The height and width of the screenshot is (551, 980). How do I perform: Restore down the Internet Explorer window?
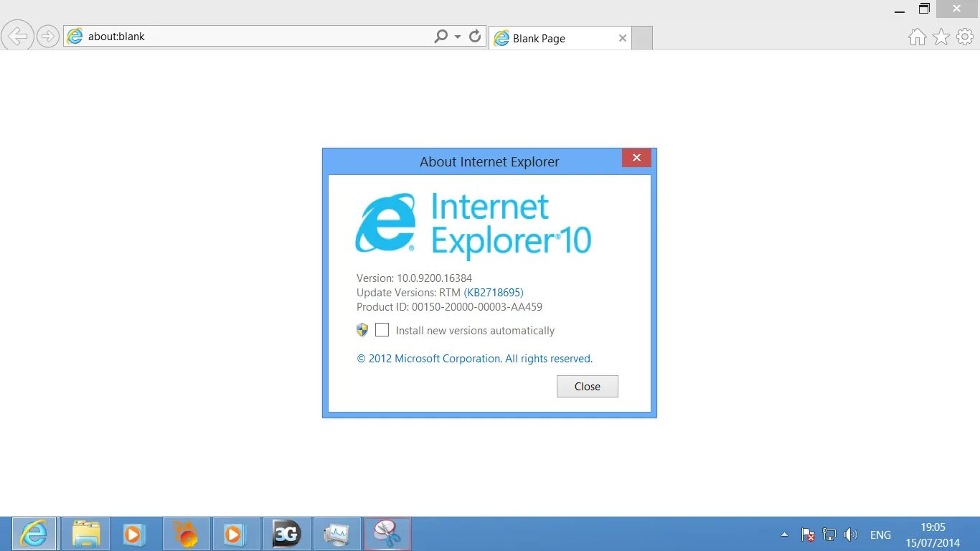[x=924, y=9]
